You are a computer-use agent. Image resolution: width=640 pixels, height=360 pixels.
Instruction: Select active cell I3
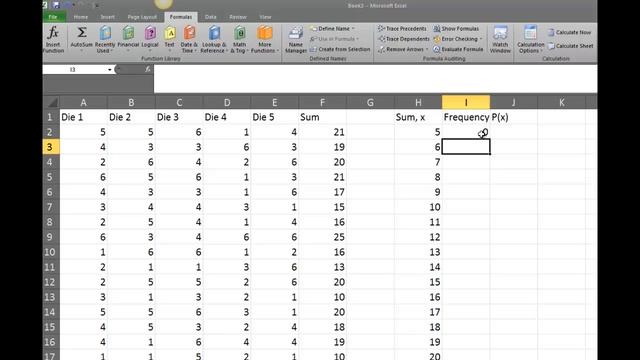[466, 147]
